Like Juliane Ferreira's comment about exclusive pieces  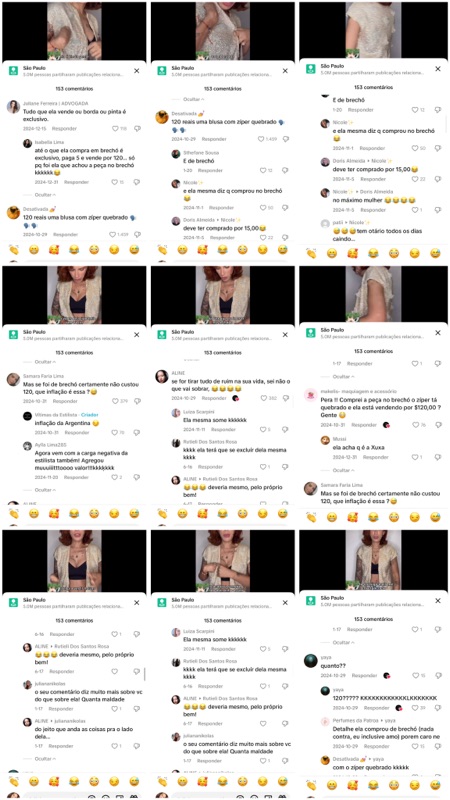[x=115, y=129]
